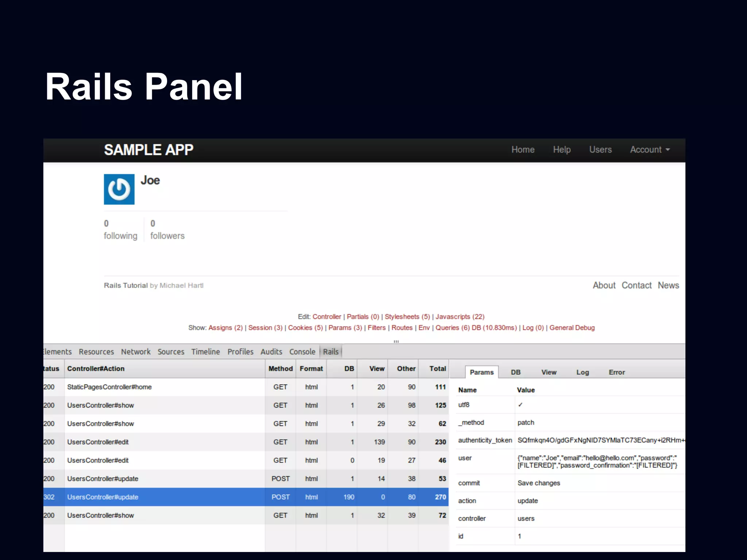Select the Error detail tab
The image size is (747, 560).
(x=617, y=372)
